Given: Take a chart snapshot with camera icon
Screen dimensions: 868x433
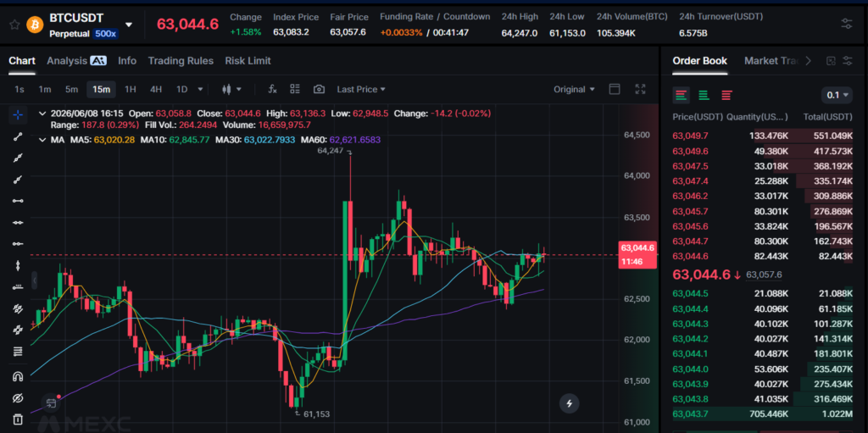Looking at the screenshot, I should click(x=319, y=89).
